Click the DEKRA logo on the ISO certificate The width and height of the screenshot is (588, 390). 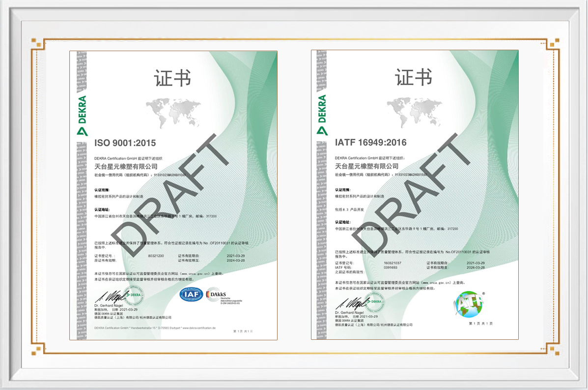click(x=82, y=115)
